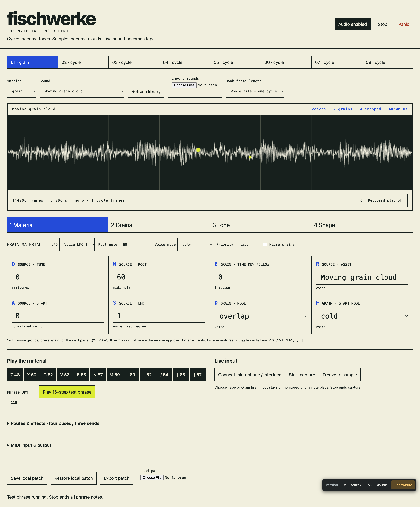Open the Bank frame length dropdown
The height and width of the screenshot is (507, 420).
tap(255, 91)
